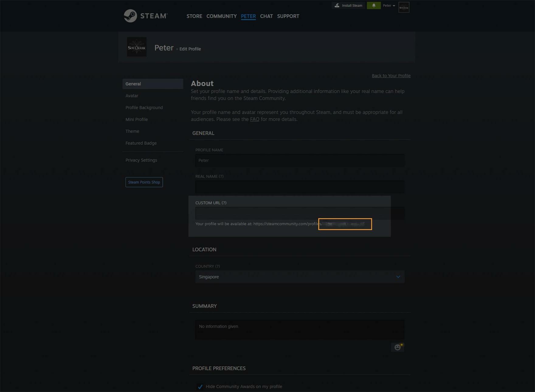
Task: Open the notifications bell icon
Action: [x=374, y=5]
